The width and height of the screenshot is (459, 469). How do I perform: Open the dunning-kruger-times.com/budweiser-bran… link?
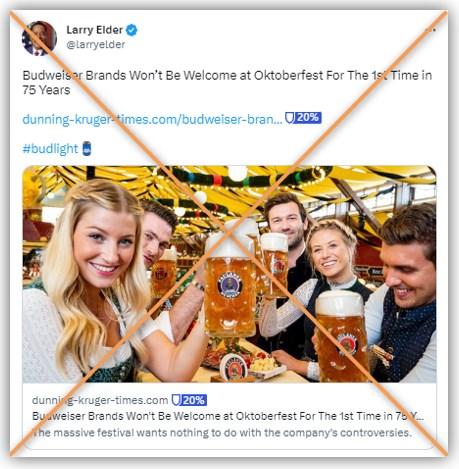click(152, 119)
